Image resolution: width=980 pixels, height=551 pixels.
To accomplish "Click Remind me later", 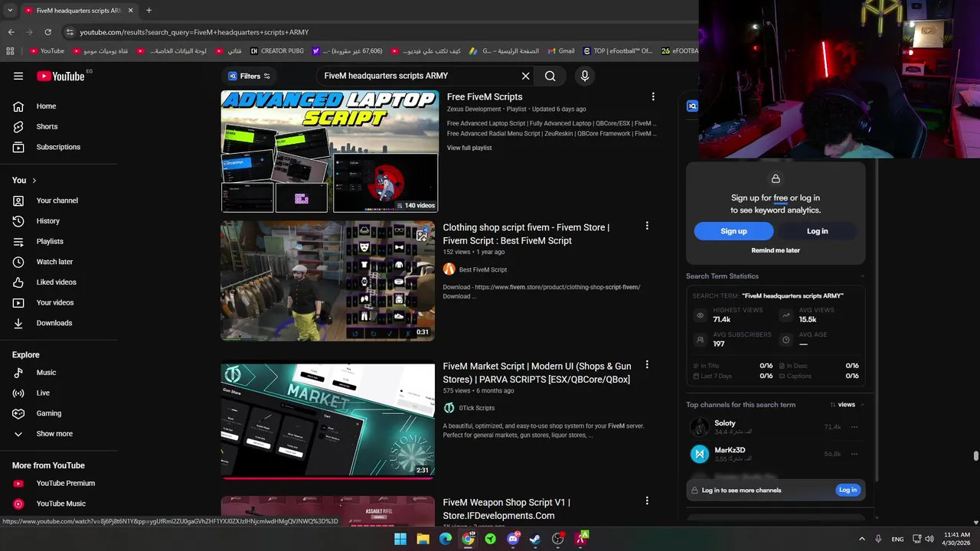I will coord(776,250).
